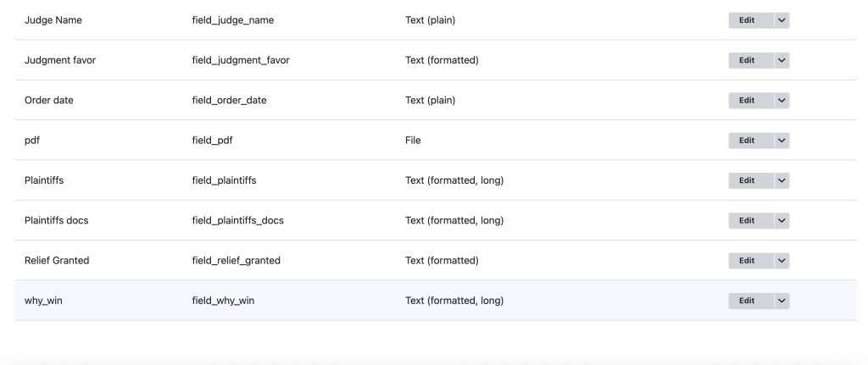
Task: Select the why_win label
Action: 43,301
